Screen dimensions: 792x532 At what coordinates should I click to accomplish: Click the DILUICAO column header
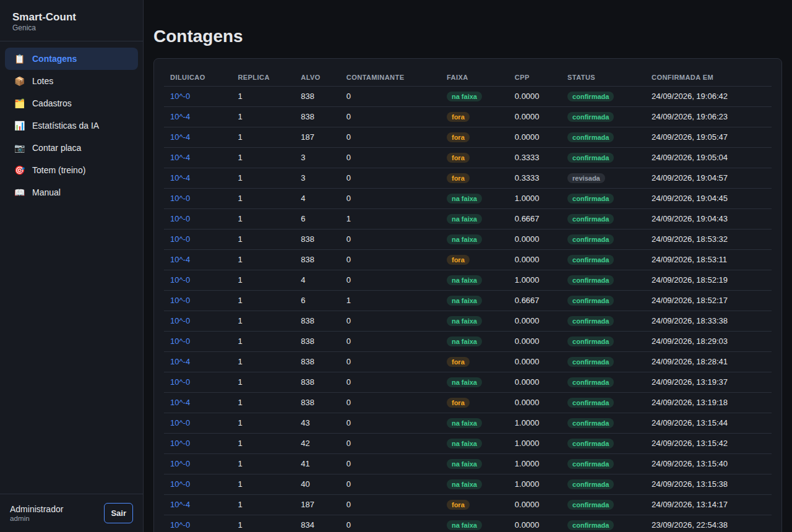point(187,77)
